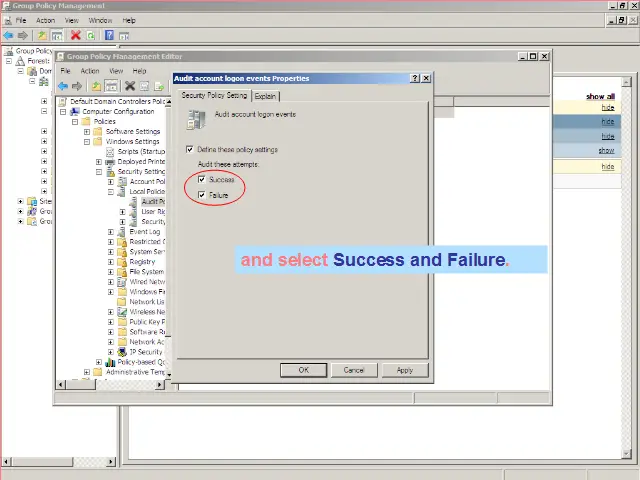Click Editor tree scroll right arrow
640x480 pixels.
tap(160, 384)
